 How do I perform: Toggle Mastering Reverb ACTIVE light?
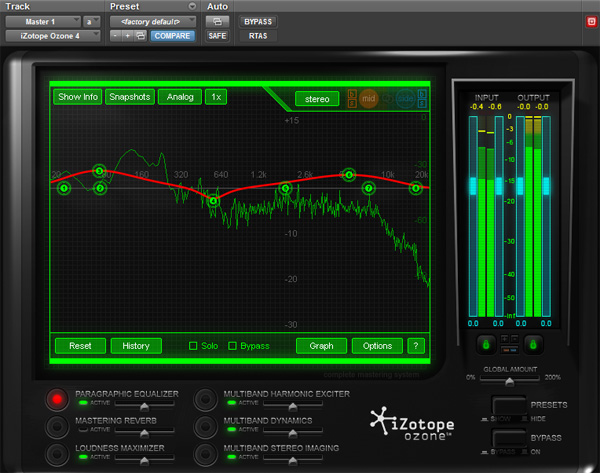[83, 430]
